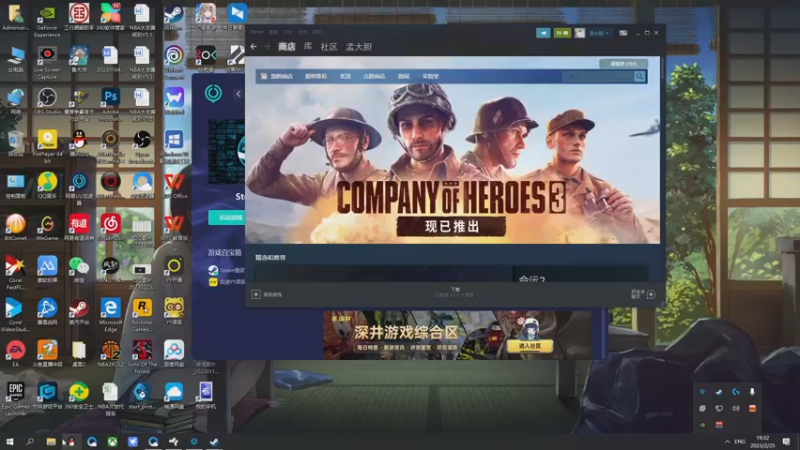800x450 pixels.
Task: Select the 360安全卫士 desktop icon
Action: click(79, 395)
